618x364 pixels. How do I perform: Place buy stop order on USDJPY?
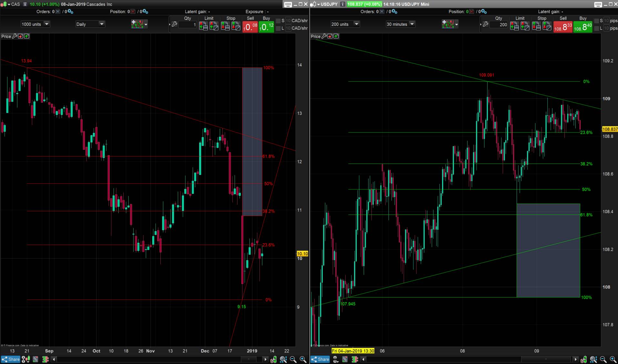[x=536, y=26]
